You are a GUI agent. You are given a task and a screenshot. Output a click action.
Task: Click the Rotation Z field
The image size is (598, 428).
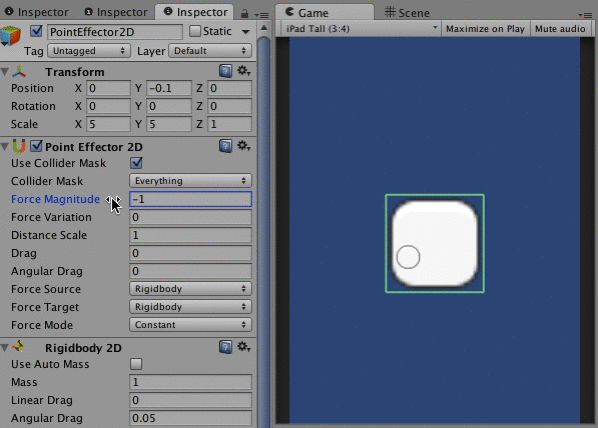point(230,106)
